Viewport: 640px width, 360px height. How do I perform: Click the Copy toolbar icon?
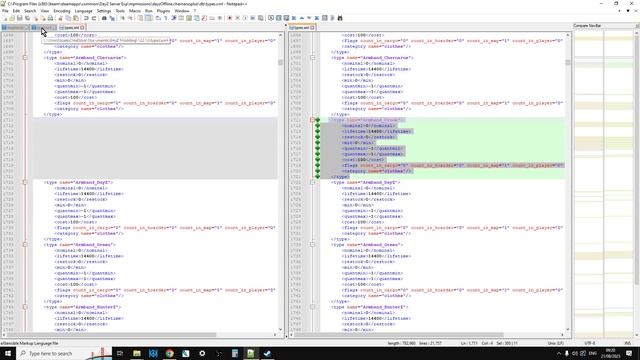point(68,18)
